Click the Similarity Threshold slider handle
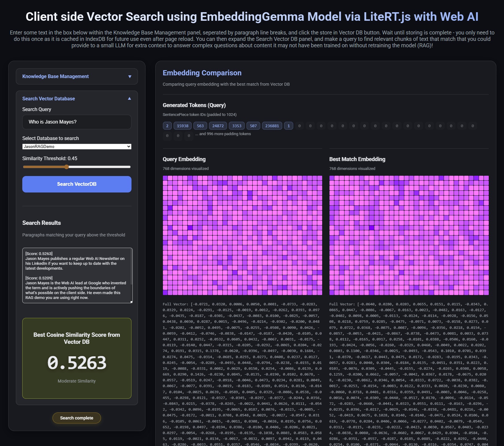This screenshot has width=504, height=446. [x=67, y=167]
